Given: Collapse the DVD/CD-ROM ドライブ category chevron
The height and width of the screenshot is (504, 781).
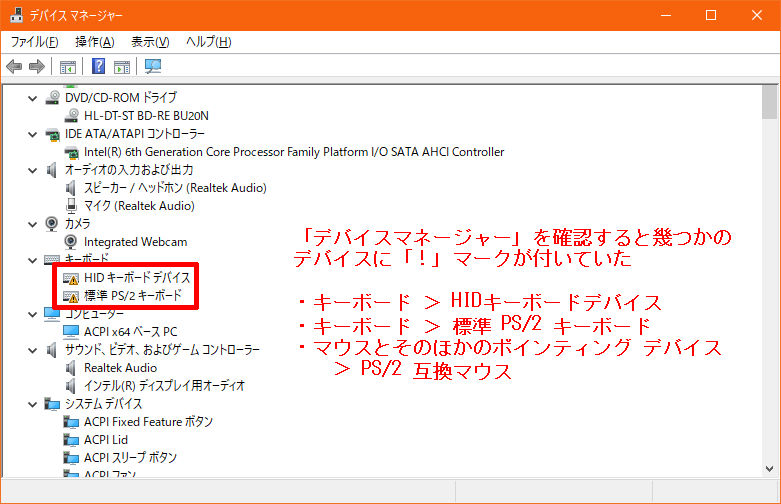Looking at the screenshot, I should click(33, 98).
